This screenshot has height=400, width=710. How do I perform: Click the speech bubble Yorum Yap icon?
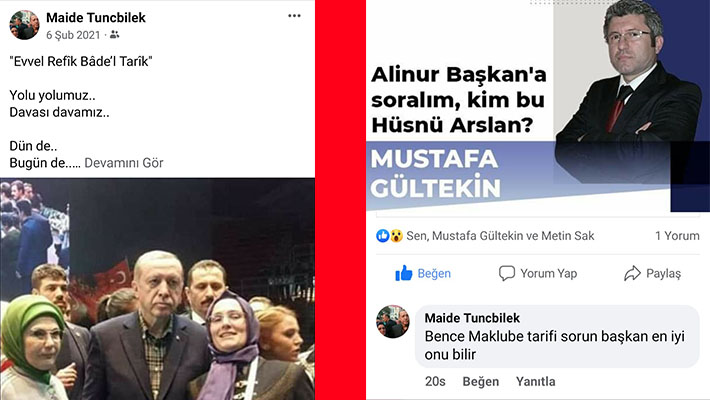click(507, 273)
